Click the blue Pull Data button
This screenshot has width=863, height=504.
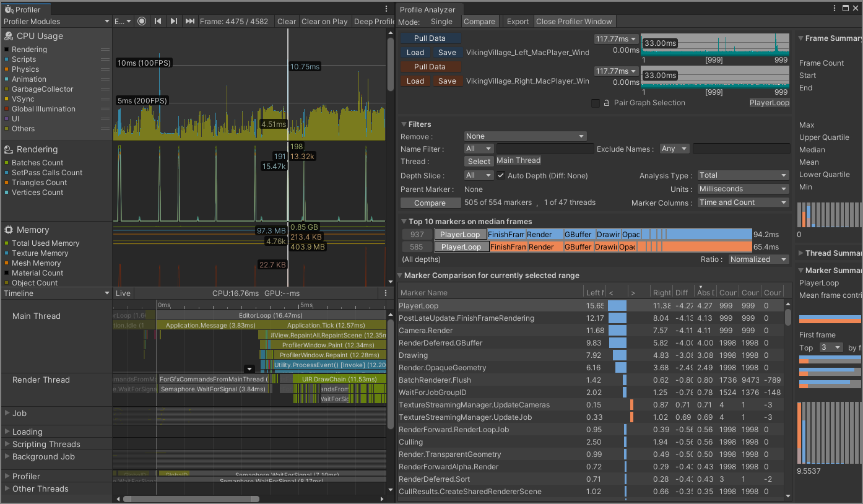[x=430, y=38]
